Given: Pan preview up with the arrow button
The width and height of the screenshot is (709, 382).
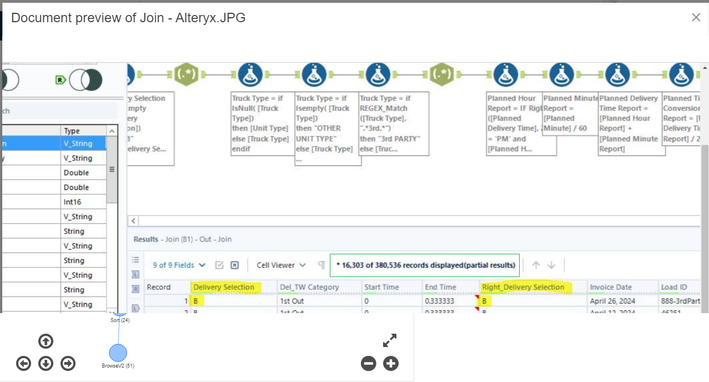Looking at the screenshot, I should point(46,341).
